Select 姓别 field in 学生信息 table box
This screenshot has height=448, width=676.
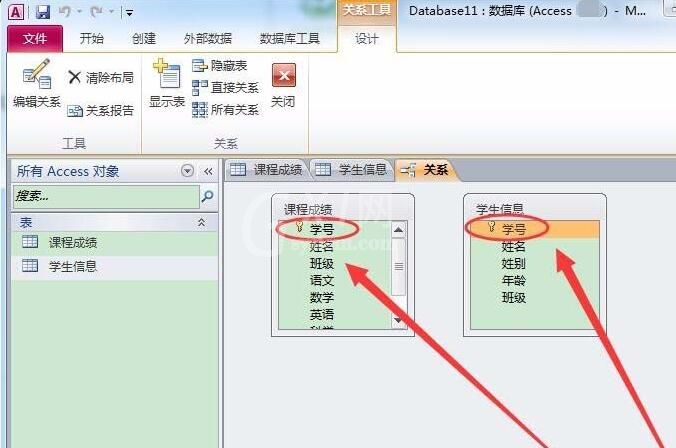(x=535, y=263)
